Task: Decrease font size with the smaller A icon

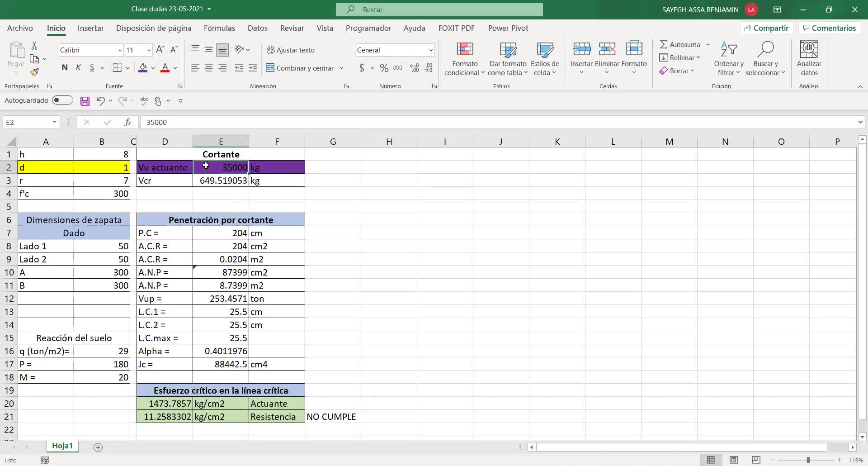Action: [174, 50]
